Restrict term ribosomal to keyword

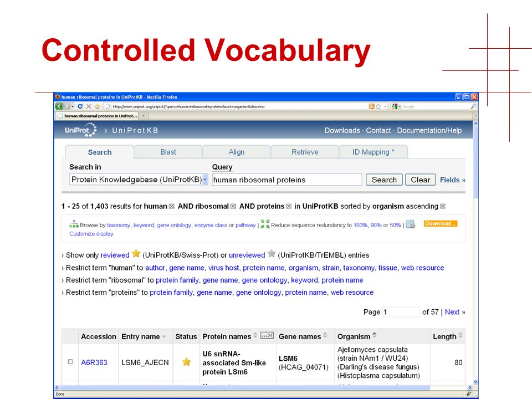304,280
